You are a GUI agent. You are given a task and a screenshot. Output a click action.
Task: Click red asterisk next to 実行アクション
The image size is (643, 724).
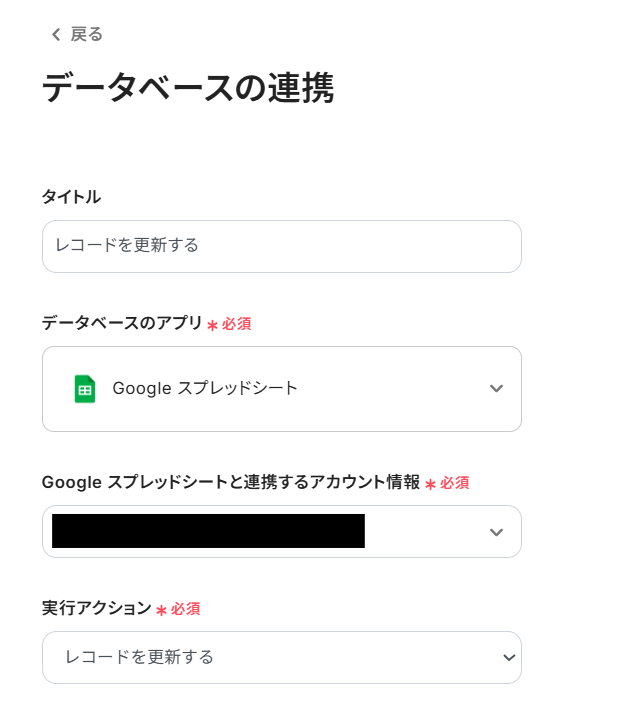coord(161,610)
